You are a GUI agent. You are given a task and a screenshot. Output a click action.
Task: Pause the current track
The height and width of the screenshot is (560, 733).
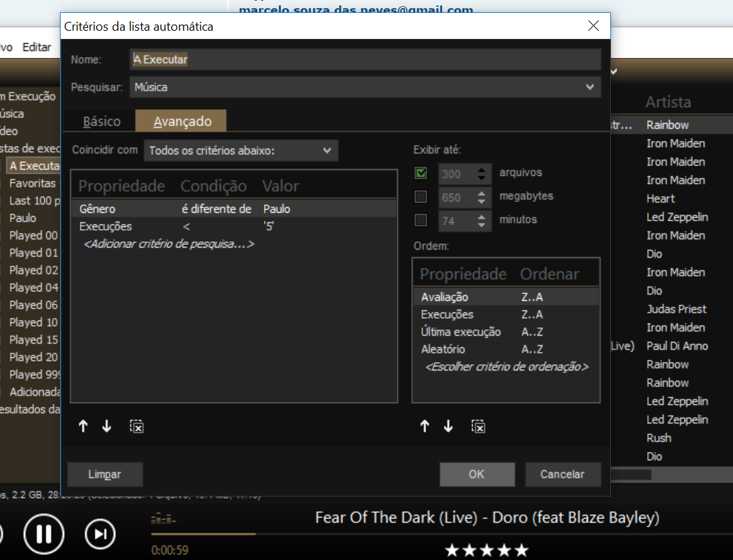[44, 534]
